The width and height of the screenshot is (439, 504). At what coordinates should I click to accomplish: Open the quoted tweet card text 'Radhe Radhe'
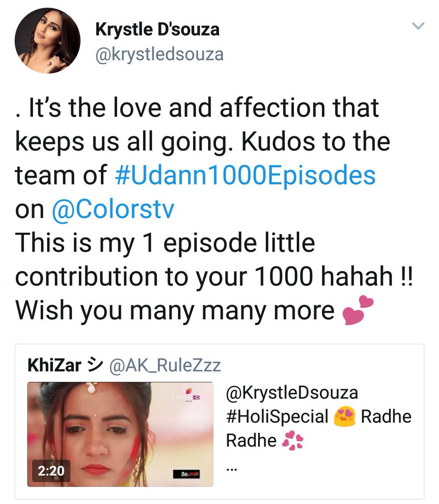tap(319, 429)
